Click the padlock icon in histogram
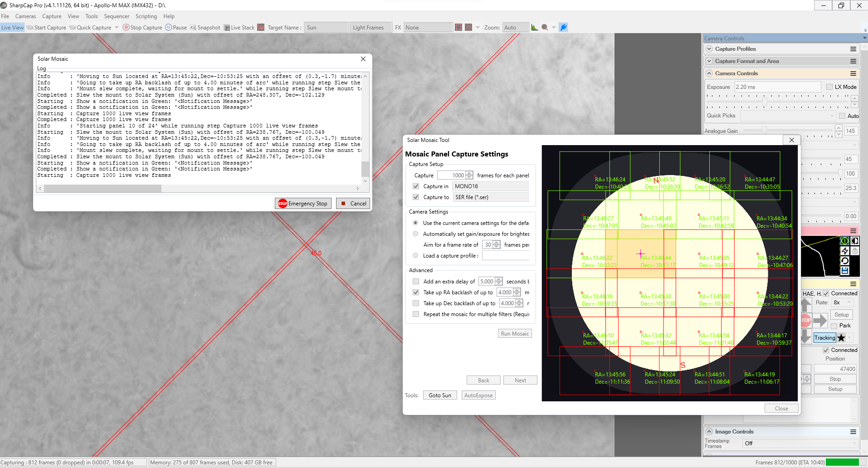Screen dimensions: 868x468 tap(855, 251)
